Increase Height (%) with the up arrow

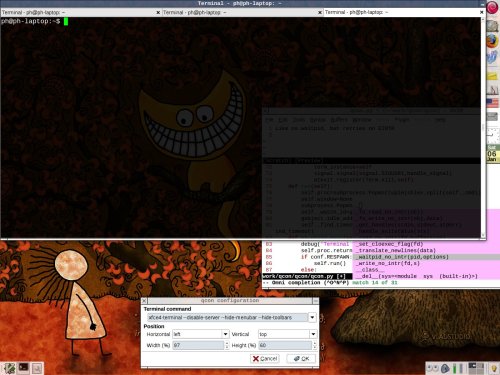[x=314, y=343]
